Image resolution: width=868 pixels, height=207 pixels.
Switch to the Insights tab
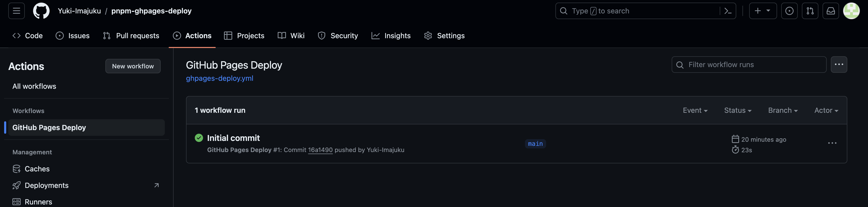(x=391, y=36)
